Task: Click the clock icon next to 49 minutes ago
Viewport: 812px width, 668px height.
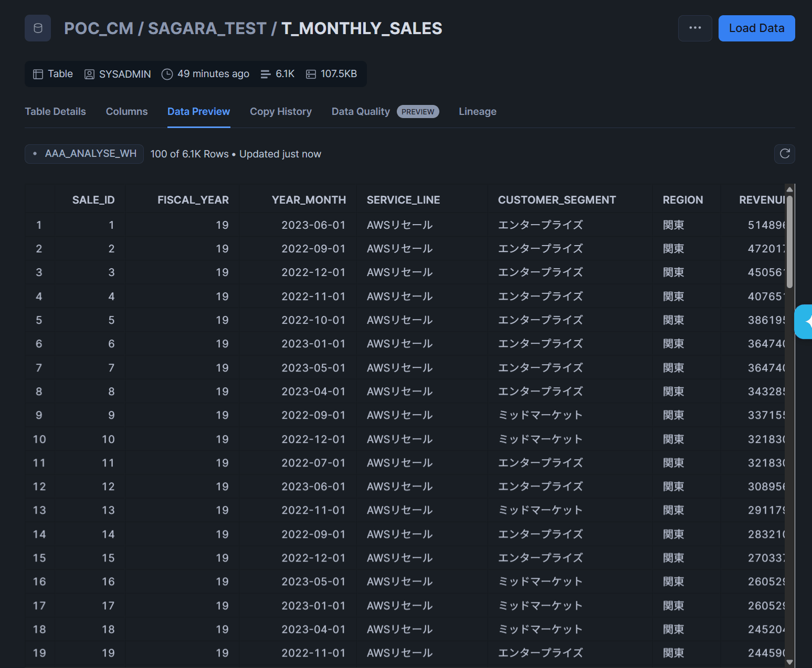Action: coord(167,75)
